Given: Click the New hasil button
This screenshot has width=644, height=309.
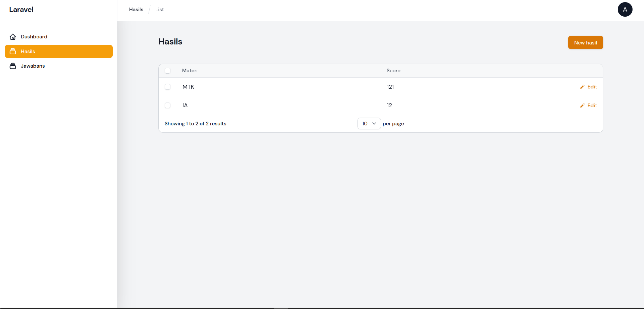Looking at the screenshot, I should [x=585, y=42].
